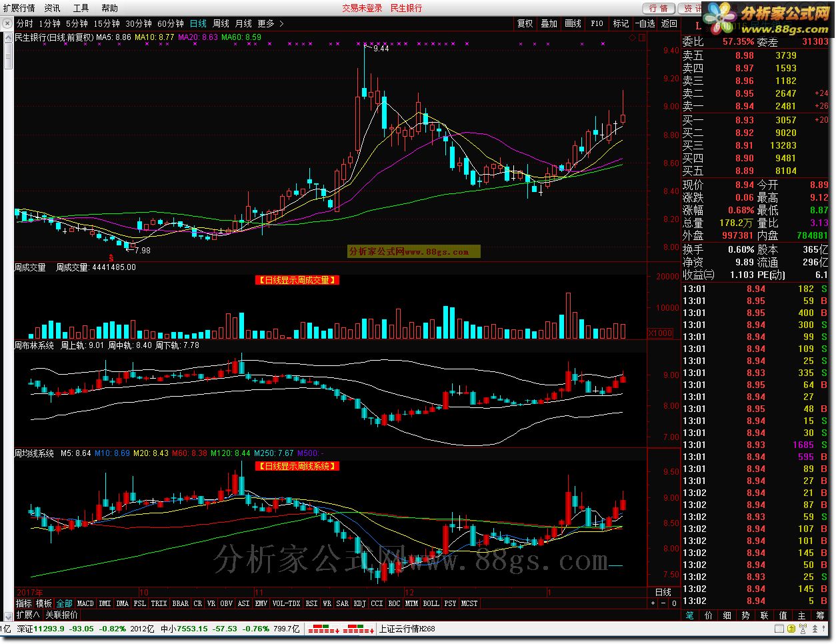Apply TRIX indicator

point(159,603)
